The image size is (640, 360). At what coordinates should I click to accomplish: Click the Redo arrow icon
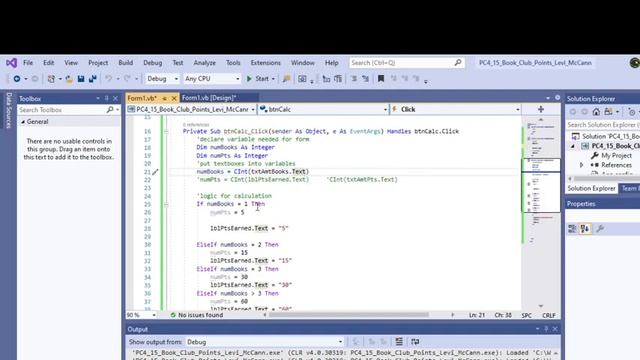(x=127, y=79)
